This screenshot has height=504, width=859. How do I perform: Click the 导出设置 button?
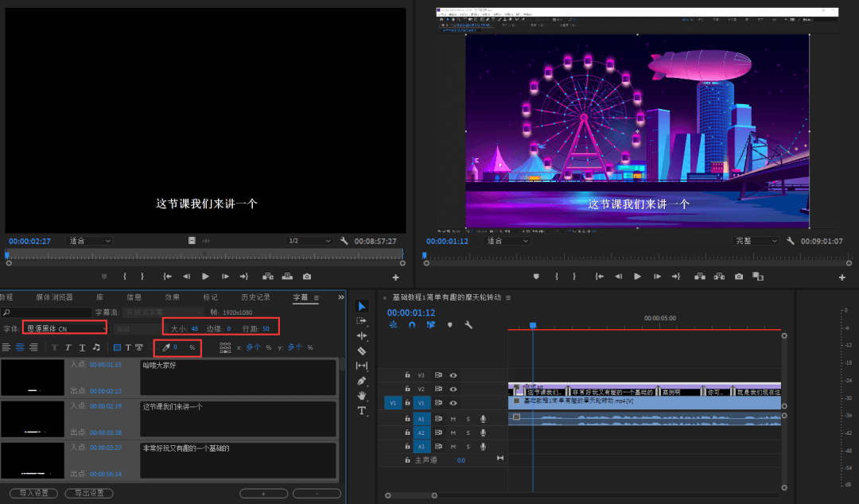pos(89,493)
